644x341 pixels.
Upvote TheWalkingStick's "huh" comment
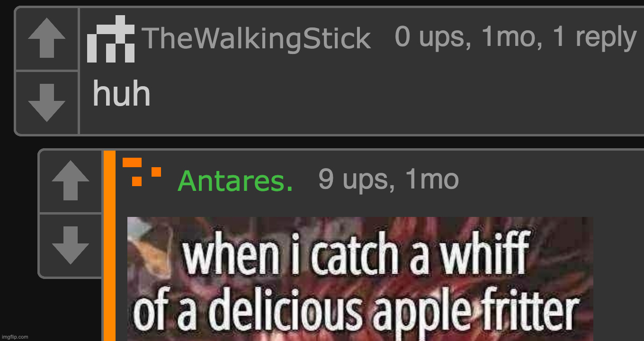click(x=46, y=39)
